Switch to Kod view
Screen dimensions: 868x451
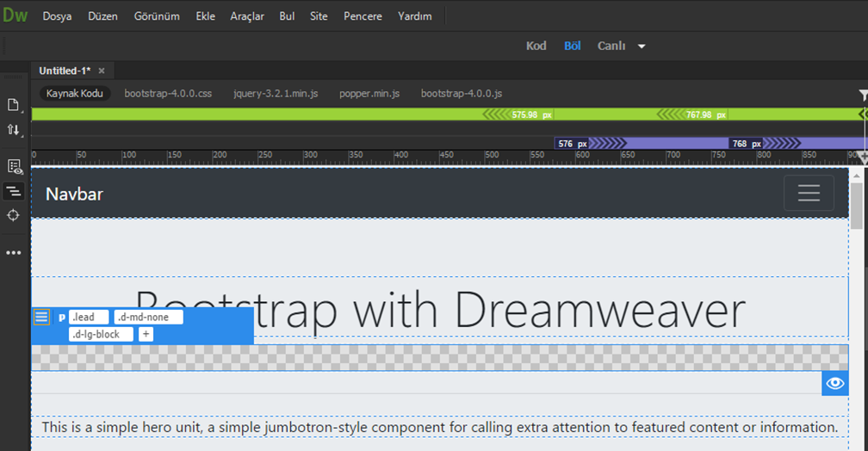point(536,46)
